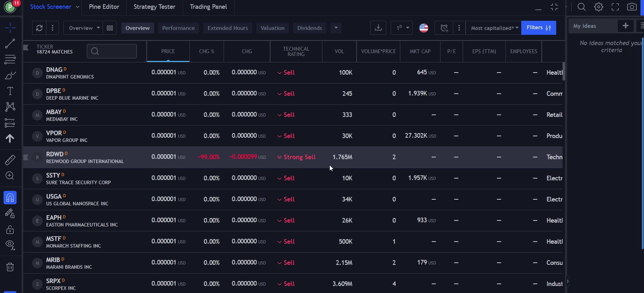Viewport: 644px width, 293px height.
Task: Export screener data with download icon
Action: point(378,28)
